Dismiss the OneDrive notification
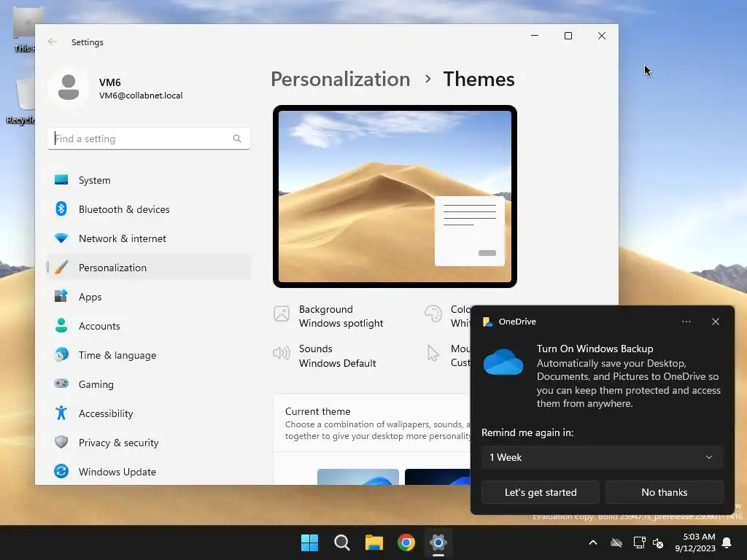Viewport: 747px width, 560px height. tap(716, 322)
